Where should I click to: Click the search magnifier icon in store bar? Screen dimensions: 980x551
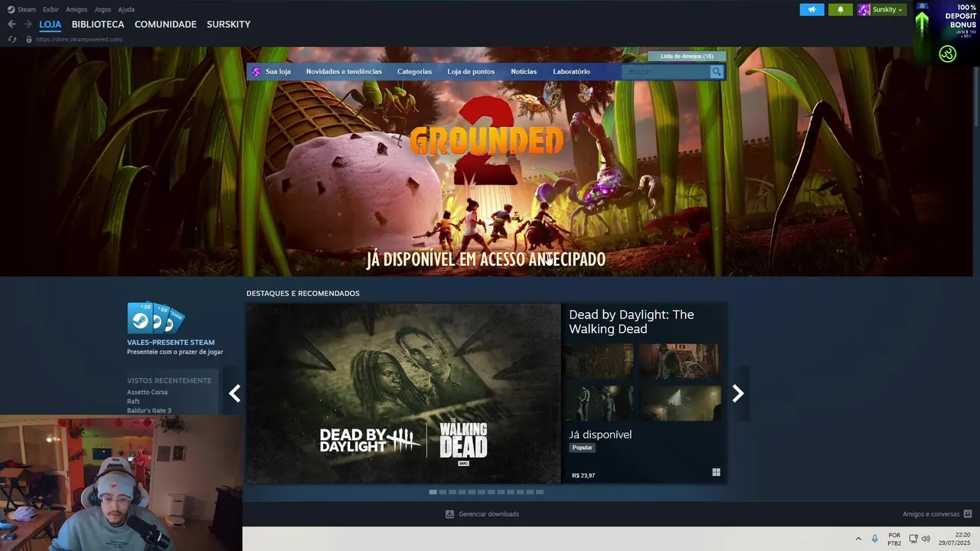point(717,71)
